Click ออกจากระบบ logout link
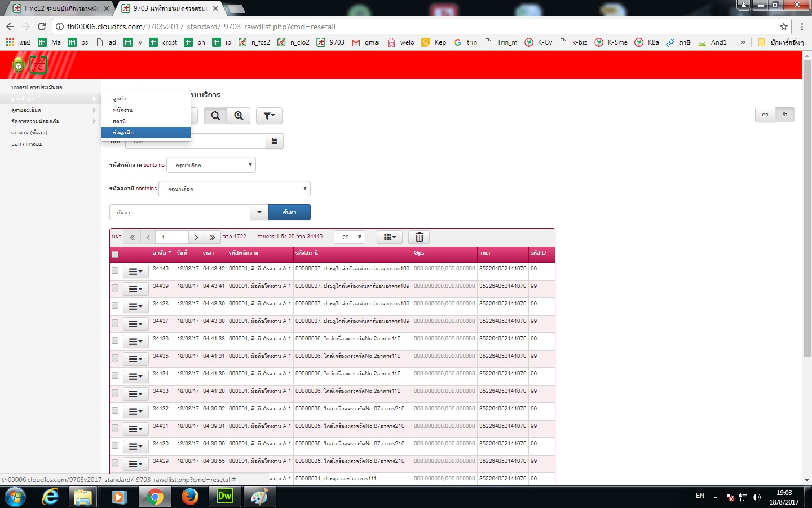 point(27,144)
